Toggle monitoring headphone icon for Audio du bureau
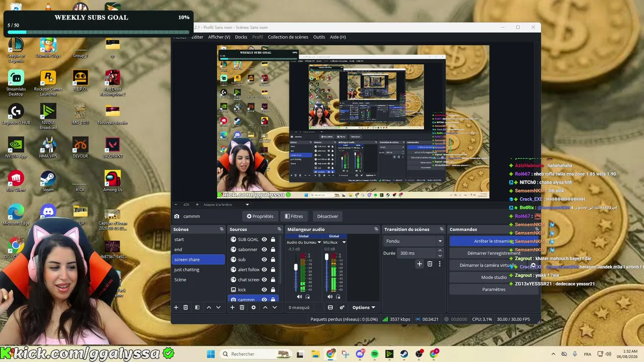 tap(307, 297)
